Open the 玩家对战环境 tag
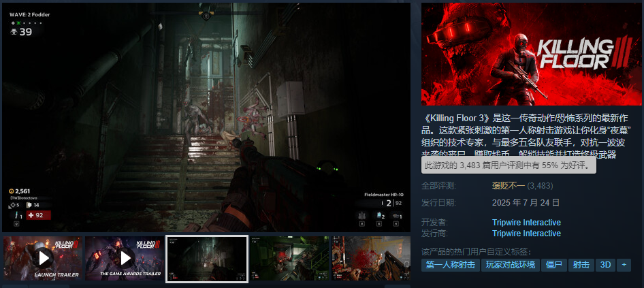Viewport: 644px width, 288px height. coord(510,265)
